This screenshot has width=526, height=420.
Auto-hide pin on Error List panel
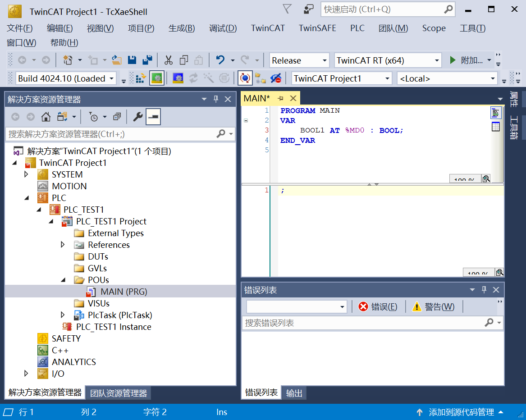pos(484,289)
